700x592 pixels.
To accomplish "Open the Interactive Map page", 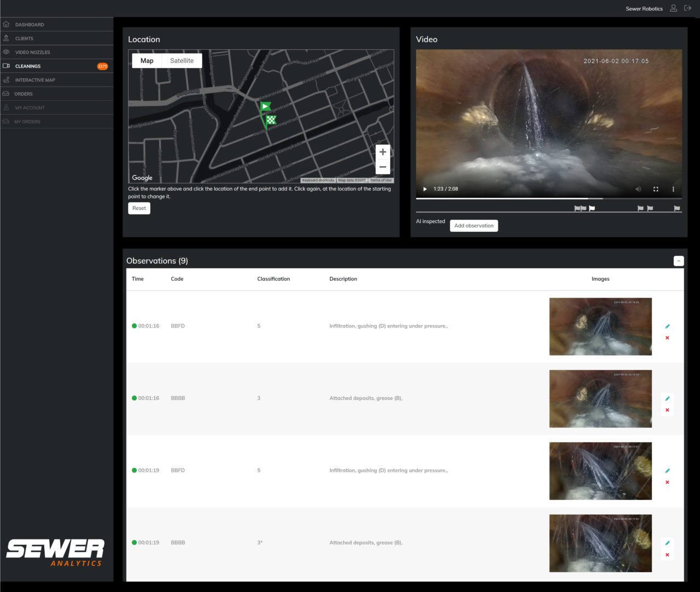I will 56,80.
